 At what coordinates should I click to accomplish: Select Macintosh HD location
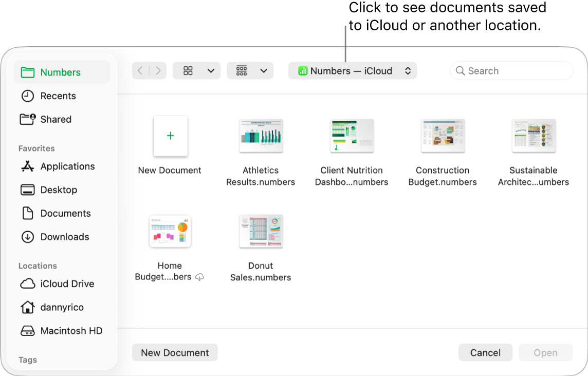pos(71,331)
